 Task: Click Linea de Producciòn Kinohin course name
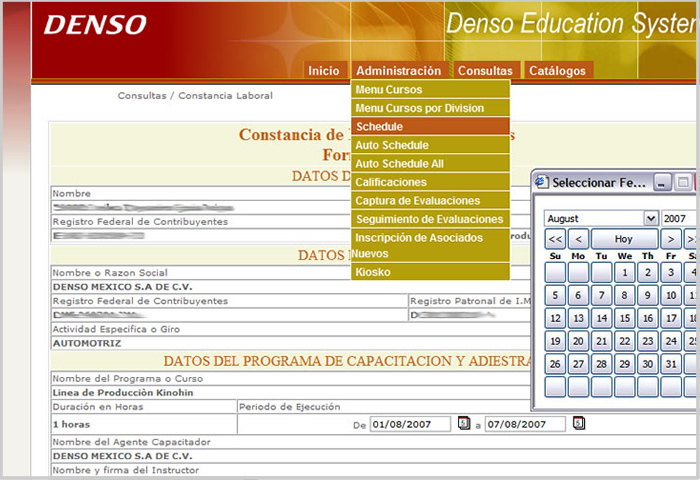(123, 392)
